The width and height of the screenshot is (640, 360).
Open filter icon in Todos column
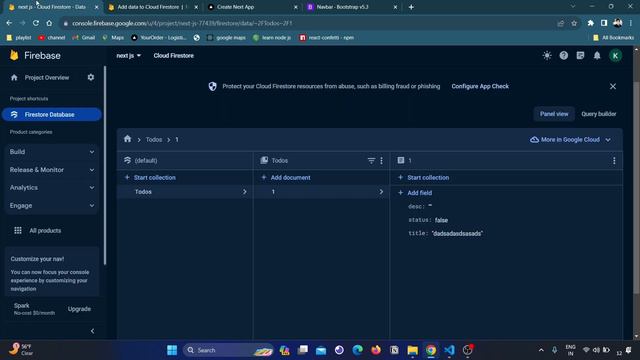(371, 161)
